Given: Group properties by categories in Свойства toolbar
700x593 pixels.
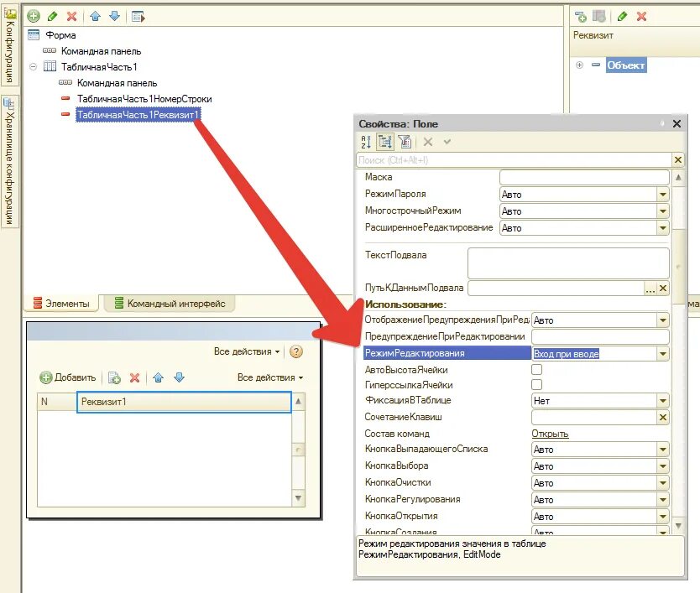Looking at the screenshot, I should [384, 143].
